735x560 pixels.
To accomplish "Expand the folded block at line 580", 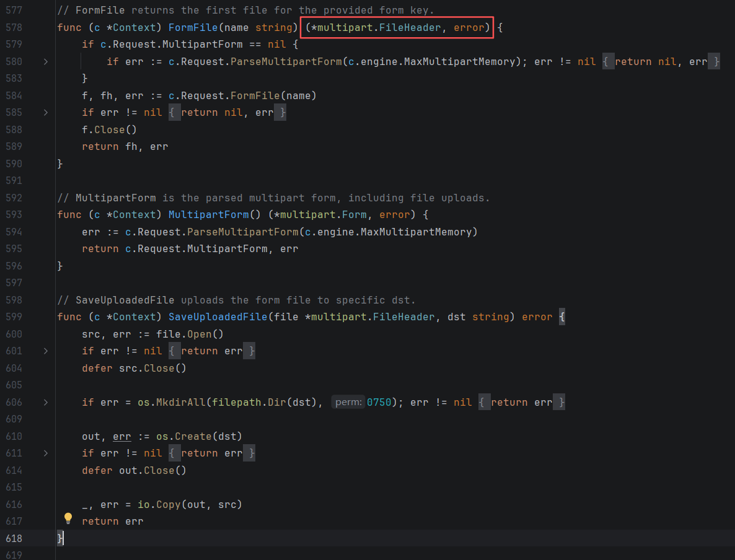I will tap(46, 61).
